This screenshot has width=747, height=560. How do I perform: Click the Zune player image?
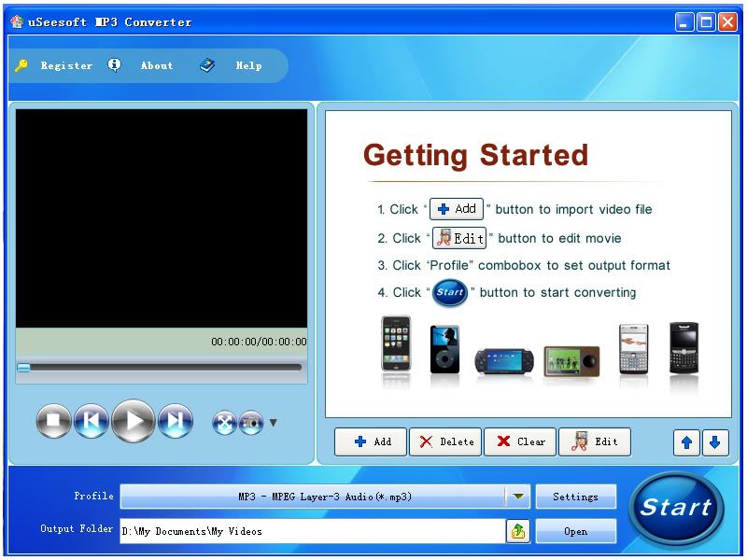click(x=571, y=361)
